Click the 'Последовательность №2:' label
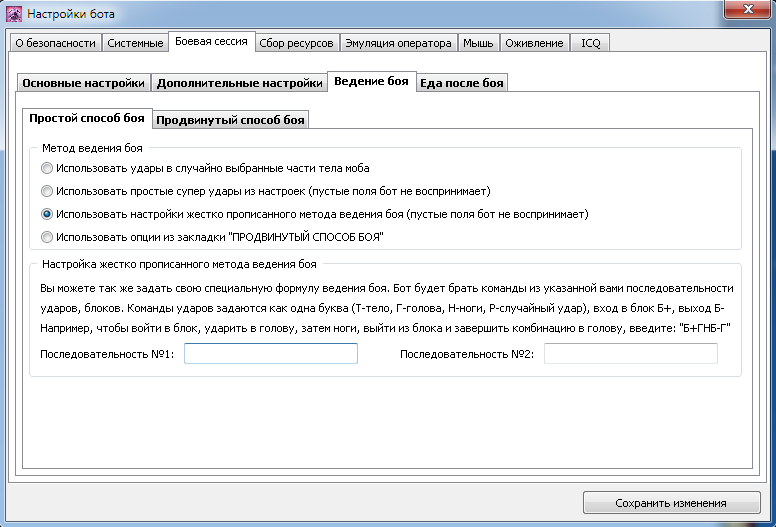Screen dimensions: 776x527 pyautogui.click(x=467, y=354)
